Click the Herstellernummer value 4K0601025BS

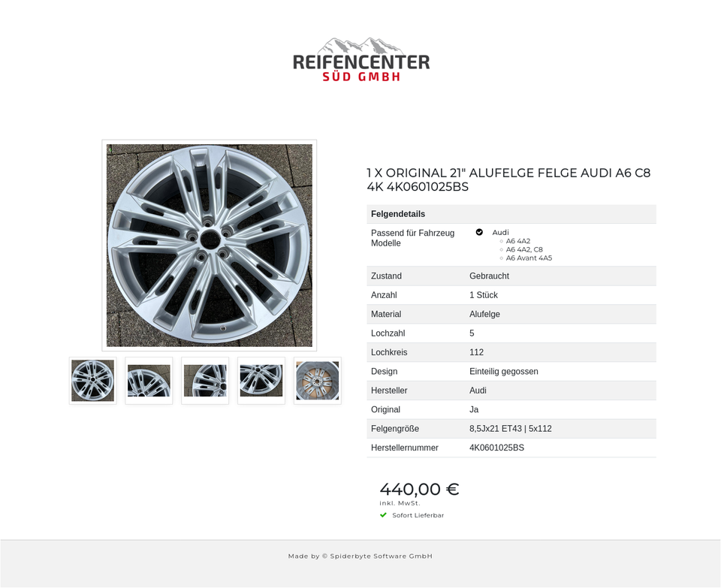tap(496, 448)
